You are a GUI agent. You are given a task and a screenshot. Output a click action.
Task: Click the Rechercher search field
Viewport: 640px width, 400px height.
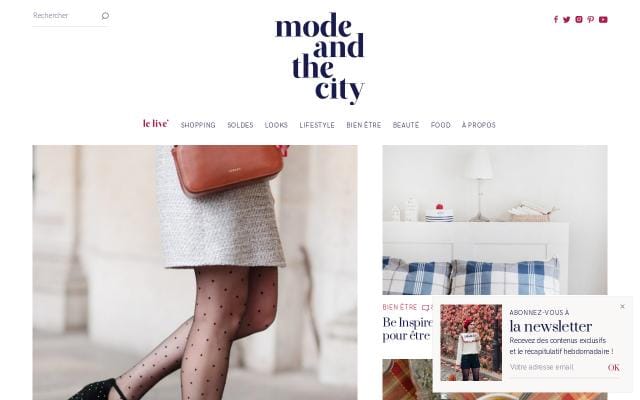pos(65,16)
